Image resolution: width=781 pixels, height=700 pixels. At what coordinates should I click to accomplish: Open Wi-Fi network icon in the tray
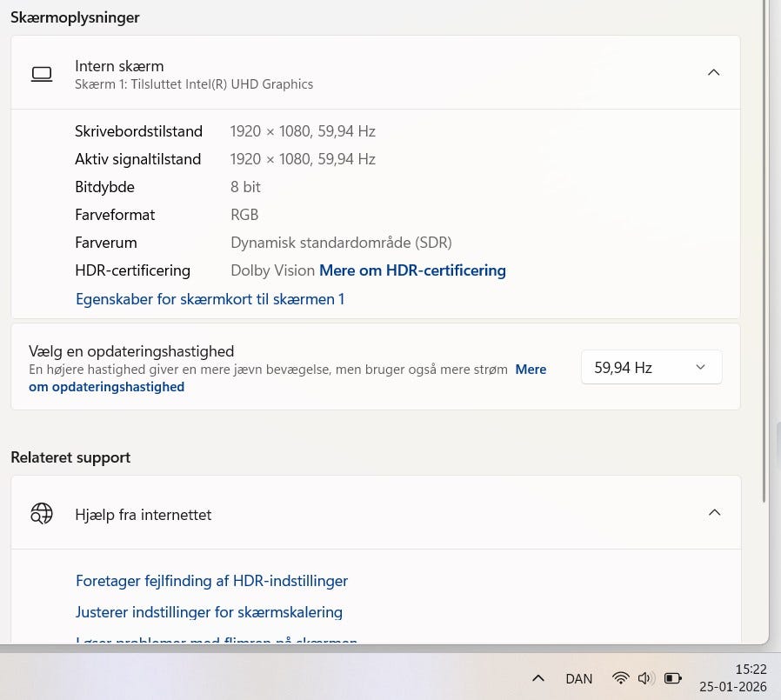[x=621, y=678]
